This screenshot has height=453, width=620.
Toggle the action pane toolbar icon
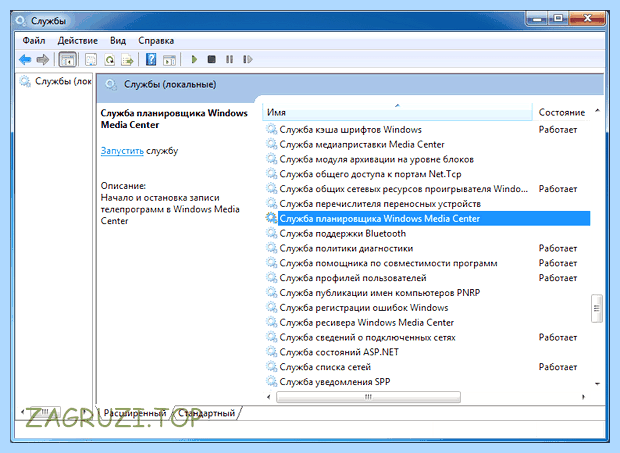click(169, 60)
